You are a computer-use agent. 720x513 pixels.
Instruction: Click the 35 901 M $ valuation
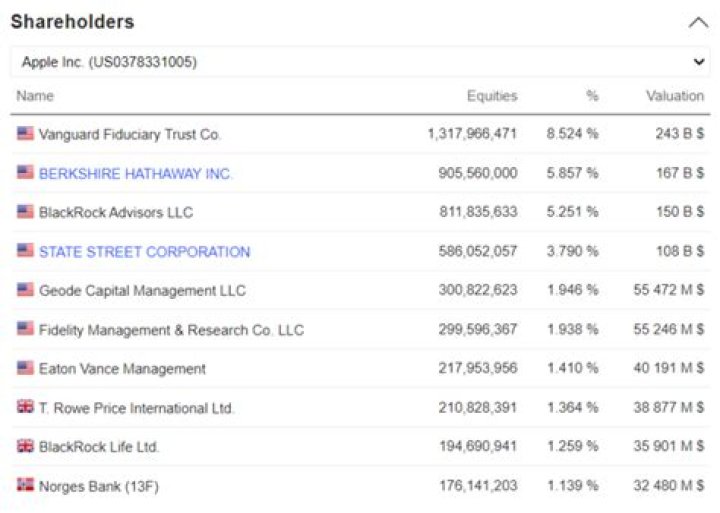[669, 446]
